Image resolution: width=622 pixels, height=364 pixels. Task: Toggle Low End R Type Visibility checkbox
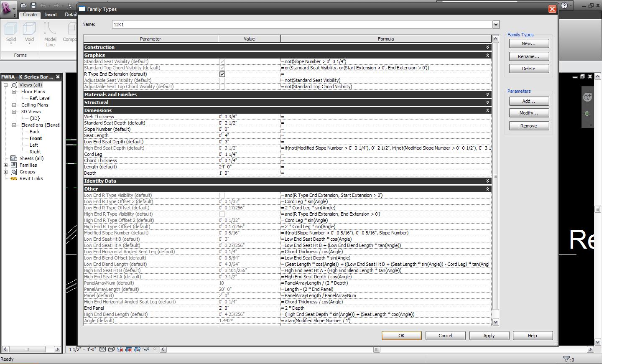[222, 195]
